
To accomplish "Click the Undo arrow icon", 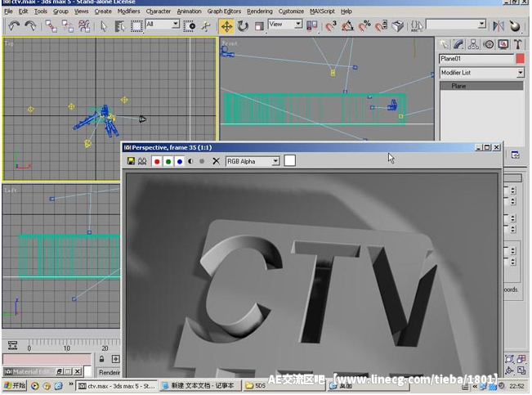I will coord(14,26).
